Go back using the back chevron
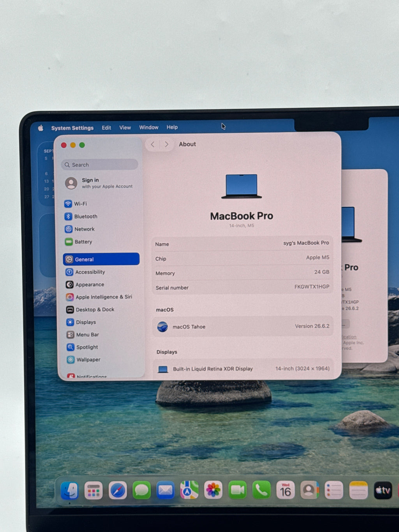 point(153,144)
